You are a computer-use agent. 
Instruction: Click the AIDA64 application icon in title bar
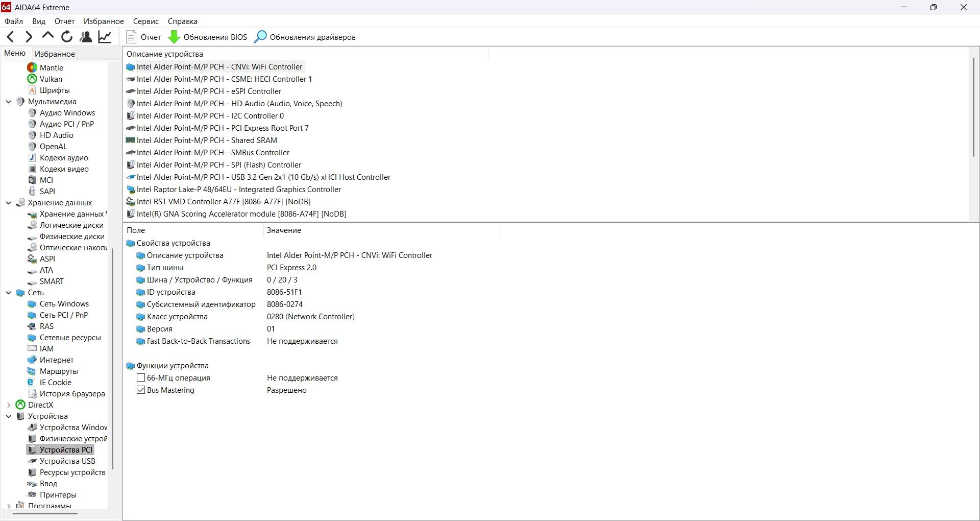point(6,7)
